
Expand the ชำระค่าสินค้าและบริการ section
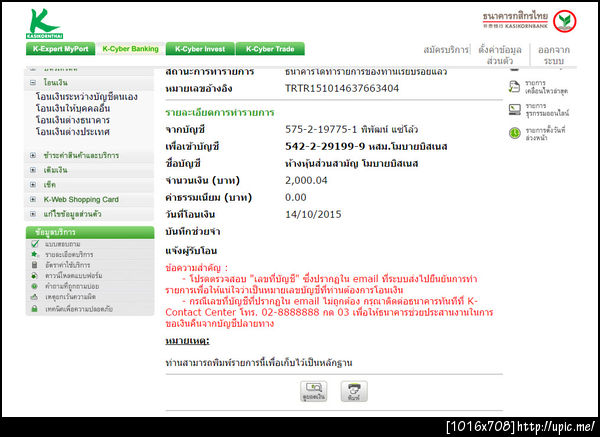pos(33,155)
